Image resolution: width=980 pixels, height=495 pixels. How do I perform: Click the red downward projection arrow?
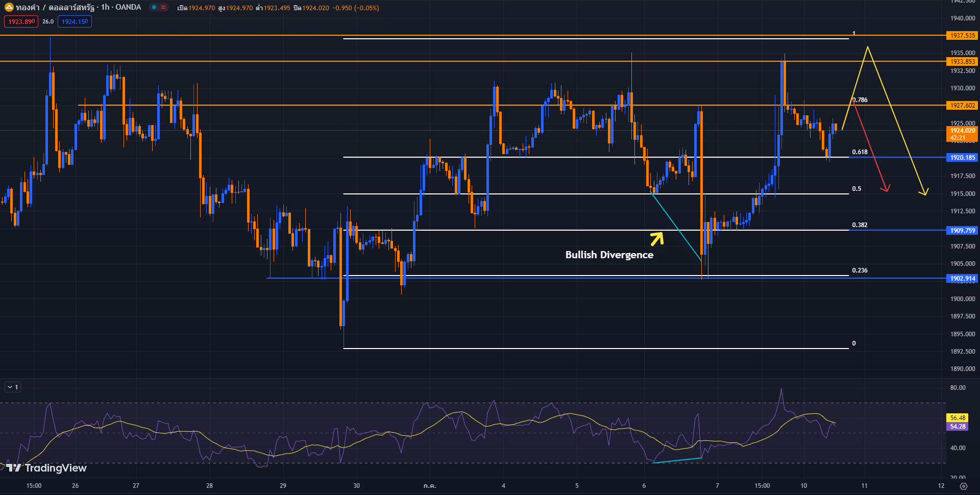click(886, 188)
